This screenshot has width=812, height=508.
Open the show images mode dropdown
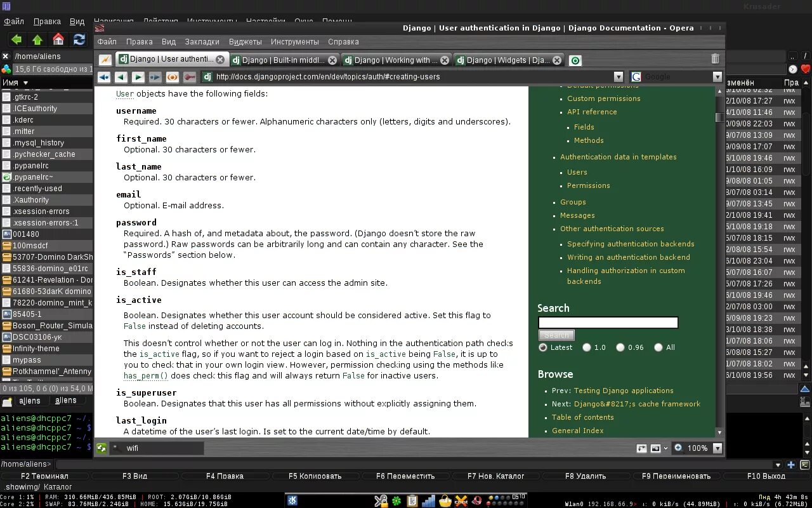pyautogui.click(x=665, y=448)
